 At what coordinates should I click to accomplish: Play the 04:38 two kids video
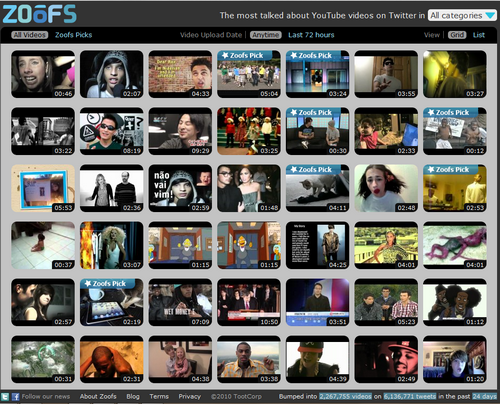[x=180, y=359]
